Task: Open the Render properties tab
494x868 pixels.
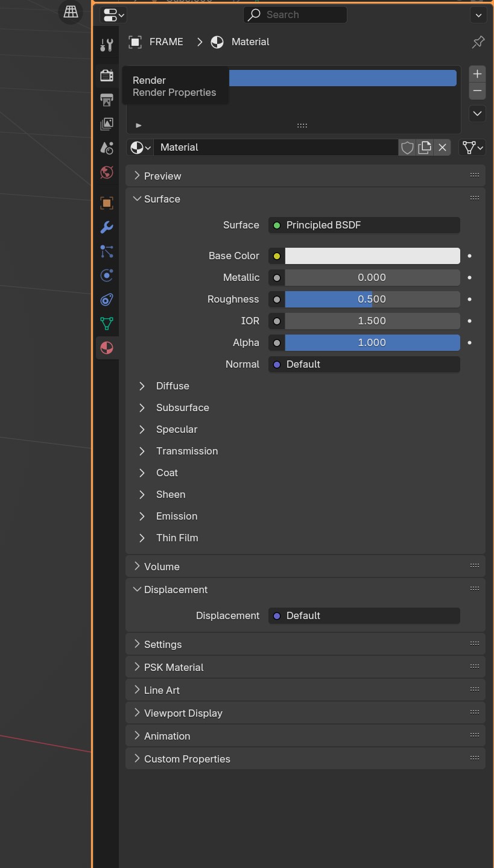Action: click(x=107, y=75)
